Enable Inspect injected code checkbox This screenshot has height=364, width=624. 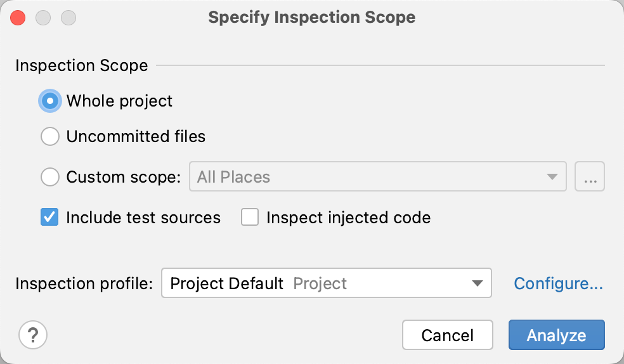(x=250, y=218)
